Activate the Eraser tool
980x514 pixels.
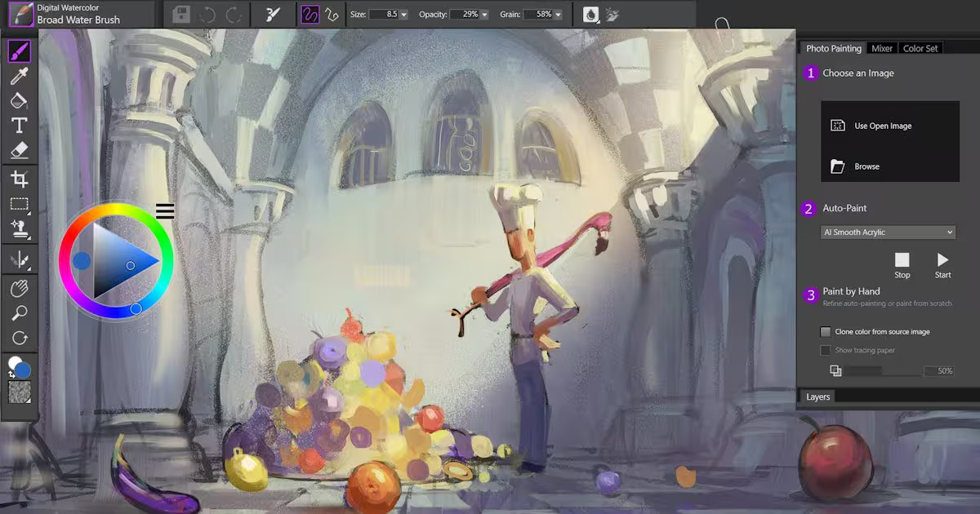tap(19, 150)
